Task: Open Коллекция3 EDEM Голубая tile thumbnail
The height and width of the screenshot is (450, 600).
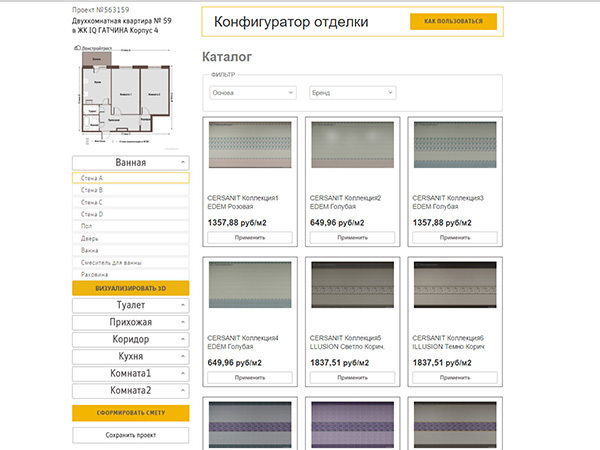Action: pyautogui.click(x=455, y=145)
